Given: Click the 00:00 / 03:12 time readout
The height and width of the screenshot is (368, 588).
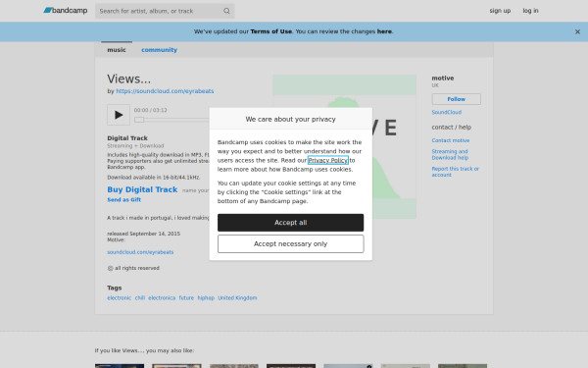Looking at the screenshot, I should pyautogui.click(x=150, y=110).
